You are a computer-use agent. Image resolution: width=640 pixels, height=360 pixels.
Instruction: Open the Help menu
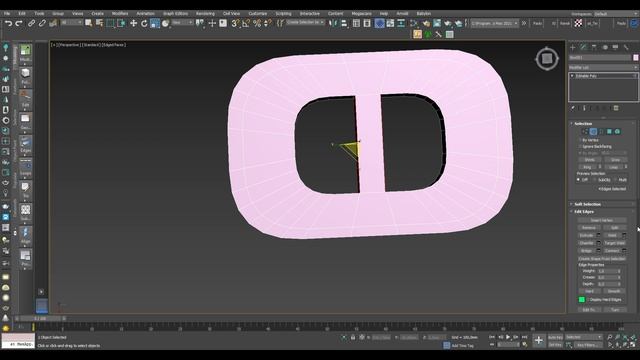pos(384,13)
